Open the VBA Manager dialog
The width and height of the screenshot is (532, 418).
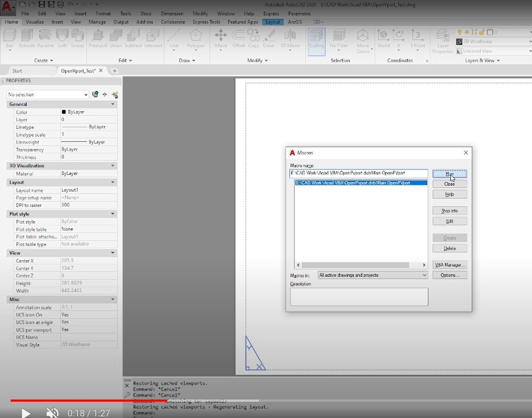450,264
